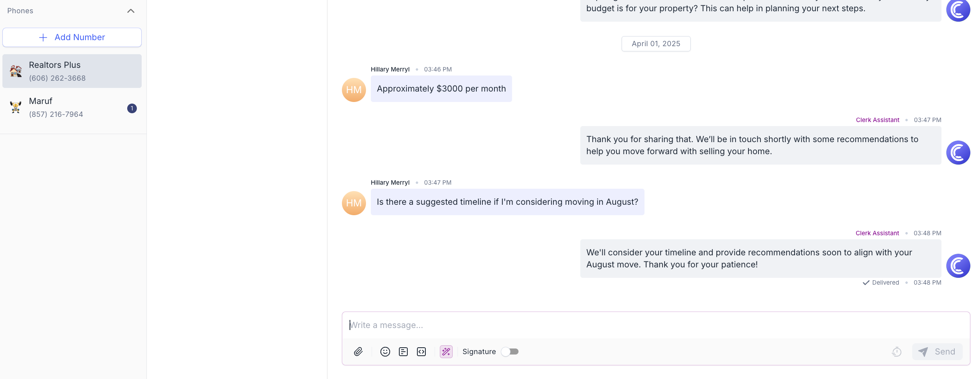
Task: Insert a variable using code-bracket icon
Action: 421,352
